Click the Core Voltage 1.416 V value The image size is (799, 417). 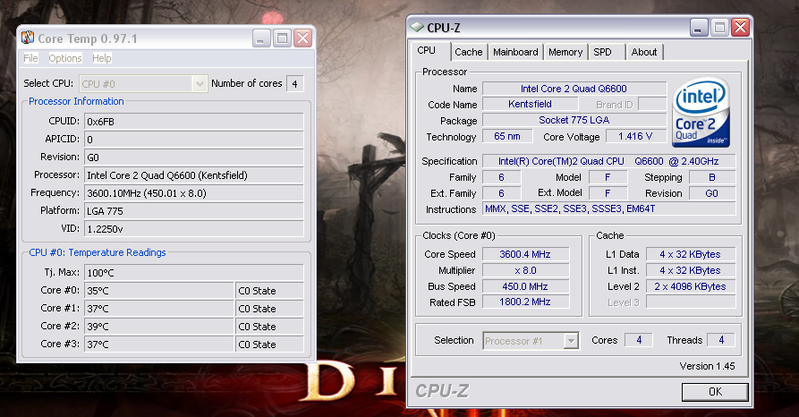point(635,136)
